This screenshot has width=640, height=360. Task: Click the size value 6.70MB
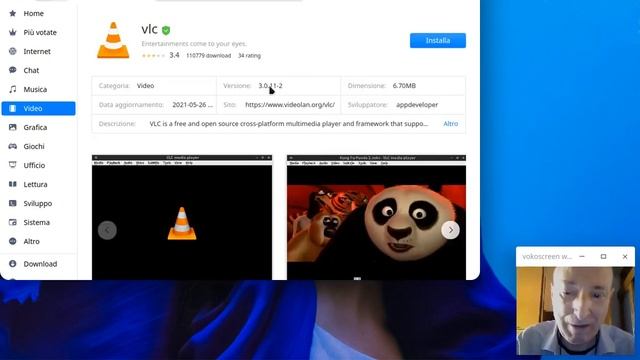(x=404, y=86)
